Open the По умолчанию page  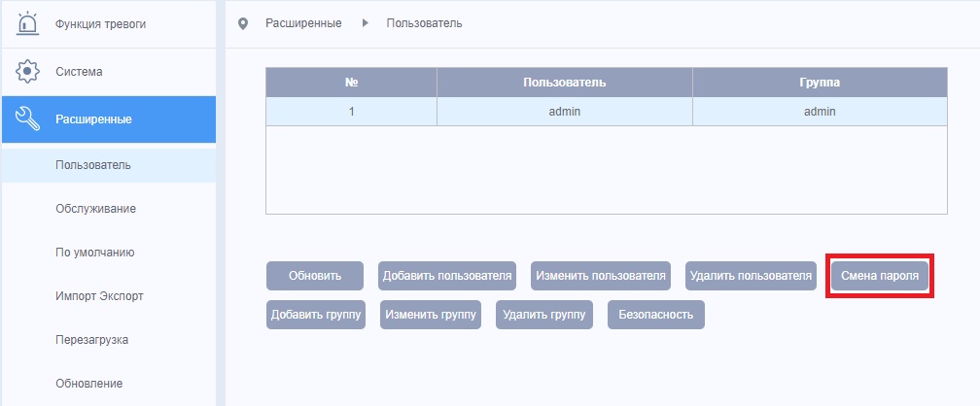click(x=95, y=253)
